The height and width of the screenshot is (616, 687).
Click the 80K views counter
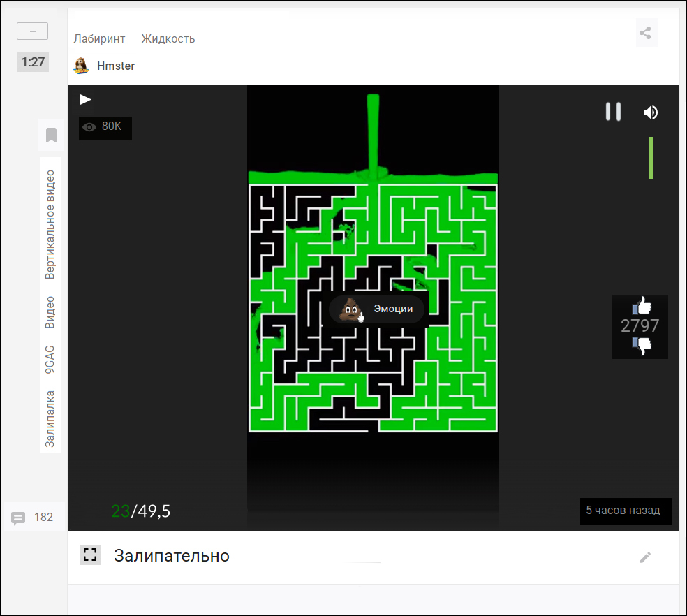click(x=105, y=128)
